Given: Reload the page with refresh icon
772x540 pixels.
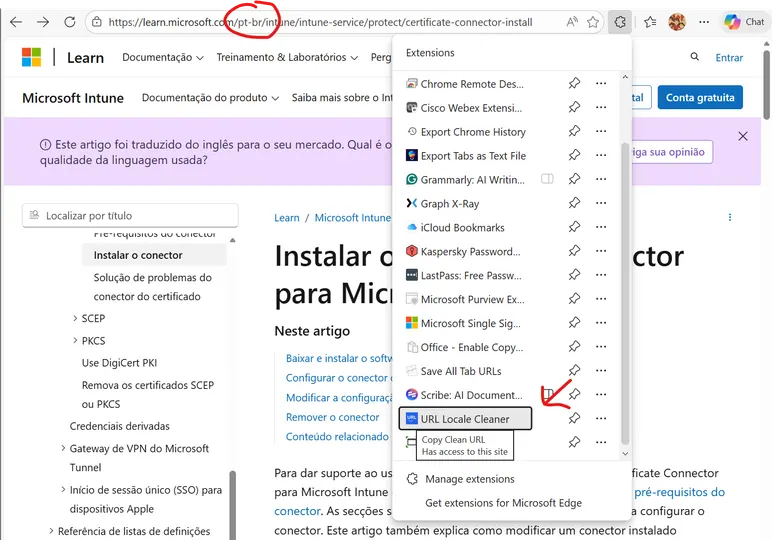Looking at the screenshot, I should point(70,22).
